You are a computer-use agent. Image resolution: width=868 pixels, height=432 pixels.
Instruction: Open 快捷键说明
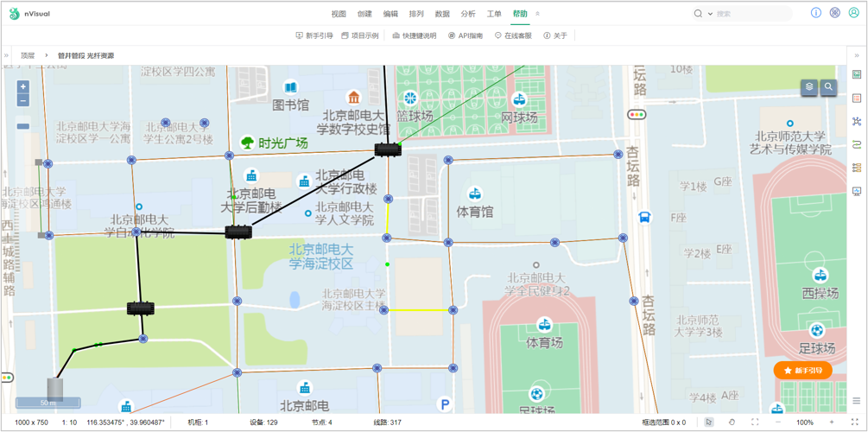click(414, 35)
